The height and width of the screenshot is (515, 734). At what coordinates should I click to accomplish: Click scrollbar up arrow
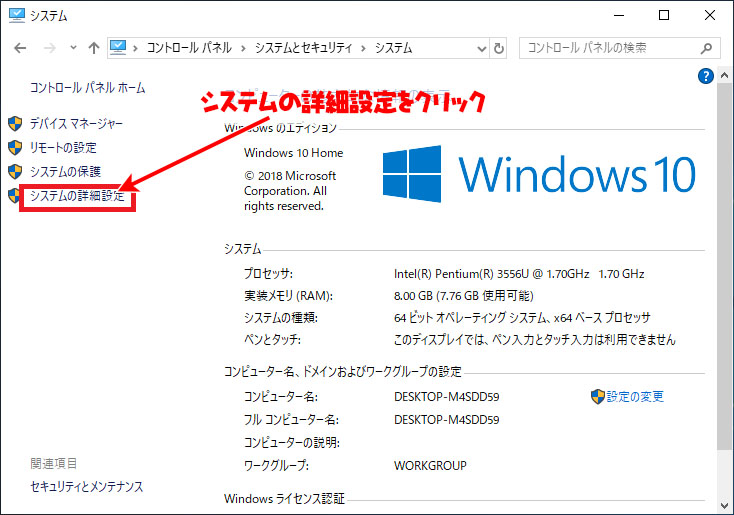724,75
